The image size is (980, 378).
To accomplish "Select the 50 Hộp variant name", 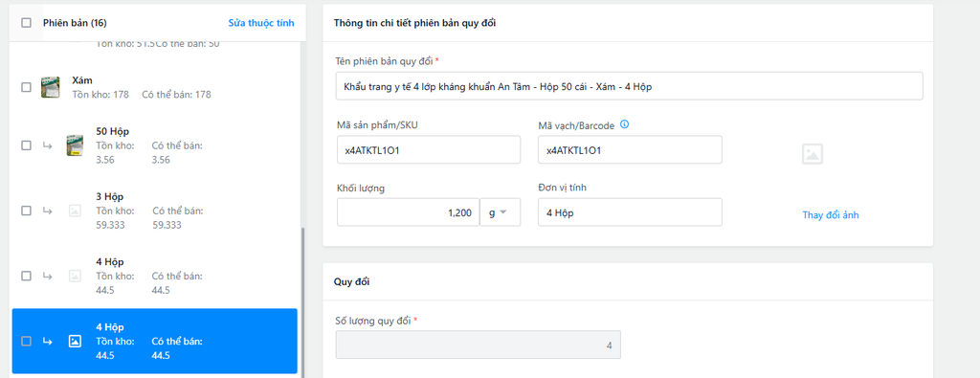I will 113,131.
